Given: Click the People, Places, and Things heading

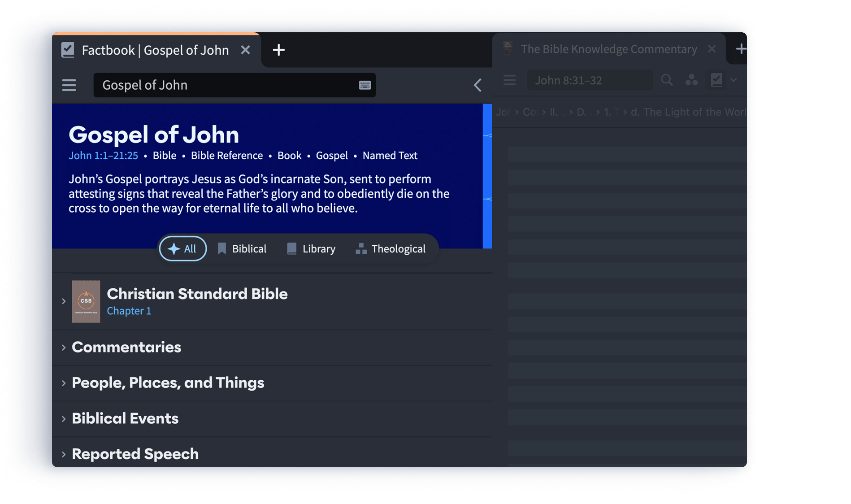Looking at the screenshot, I should (168, 382).
